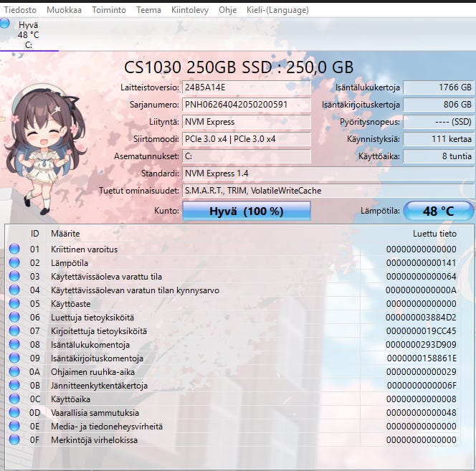Click raw value 00000003884D2
The width and height of the screenshot is (476, 471).
click(x=421, y=318)
